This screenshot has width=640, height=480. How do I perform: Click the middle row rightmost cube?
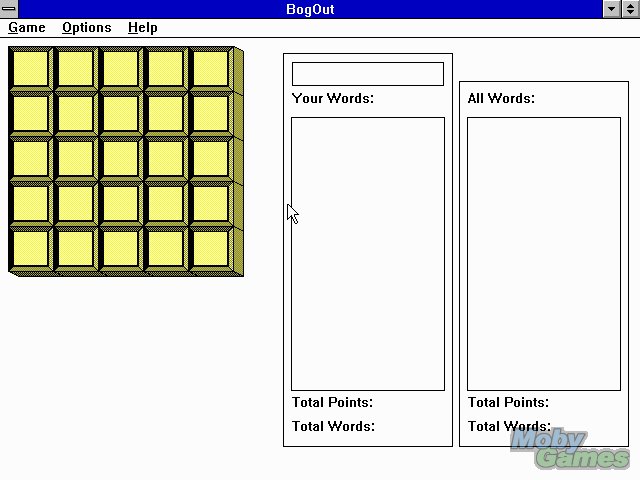pos(210,158)
